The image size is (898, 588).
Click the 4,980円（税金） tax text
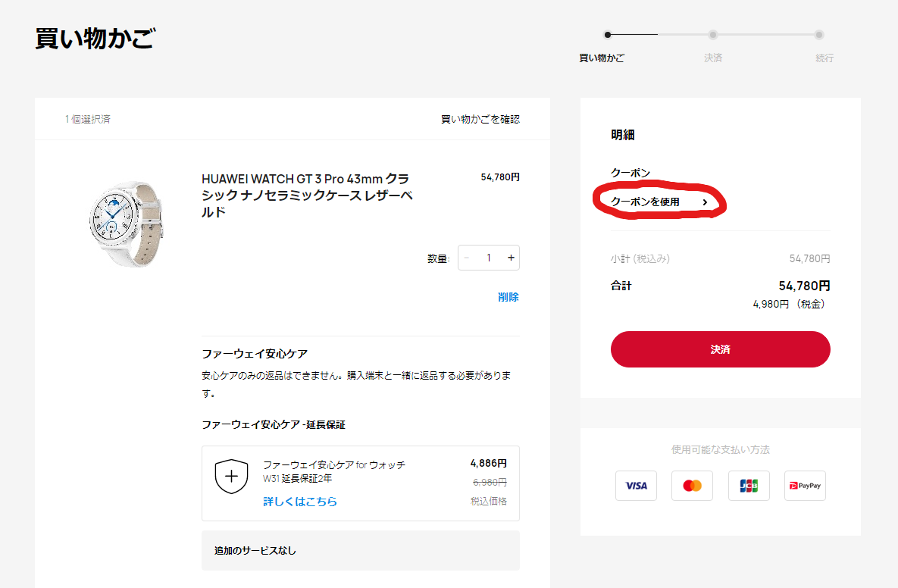point(791,304)
